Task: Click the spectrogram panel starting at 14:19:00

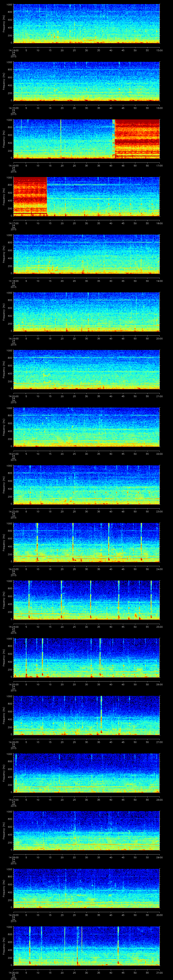Action: click(87, 312)
